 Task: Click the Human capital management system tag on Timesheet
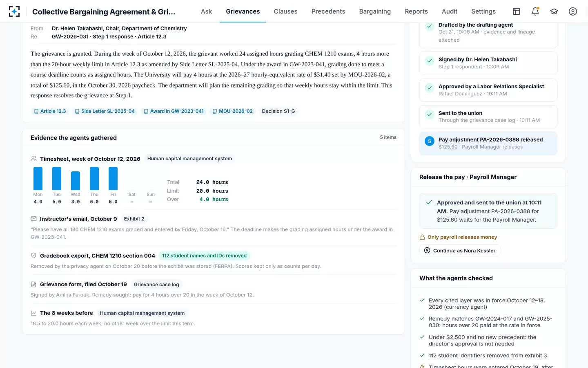(x=189, y=159)
